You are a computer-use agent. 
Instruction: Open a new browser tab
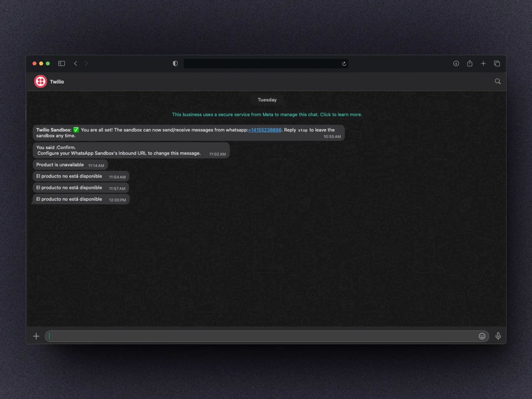click(483, 63)
